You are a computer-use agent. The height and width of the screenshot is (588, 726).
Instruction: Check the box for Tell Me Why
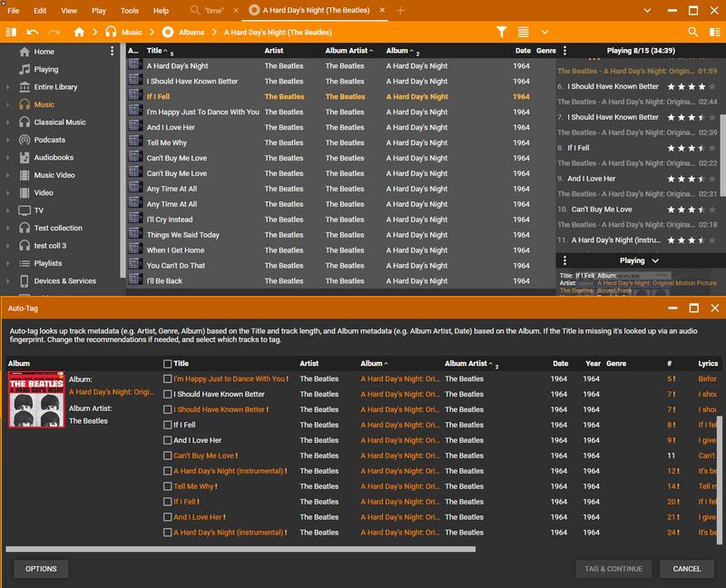pos(167,486)
